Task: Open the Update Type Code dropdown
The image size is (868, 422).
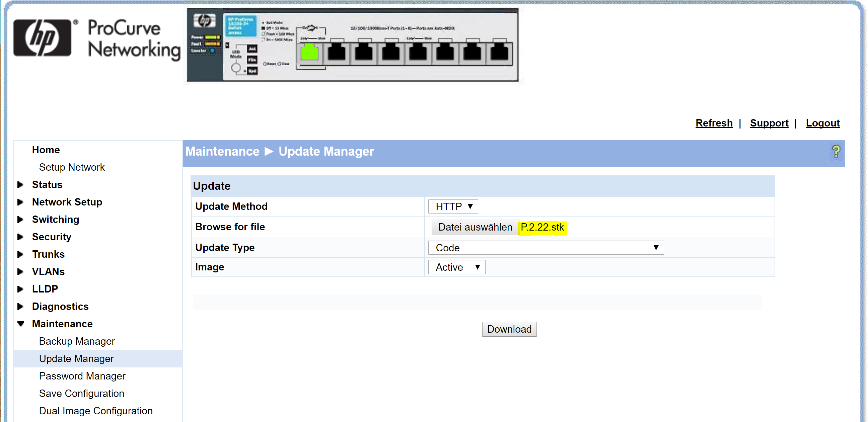Action: [x=545, y=248]
